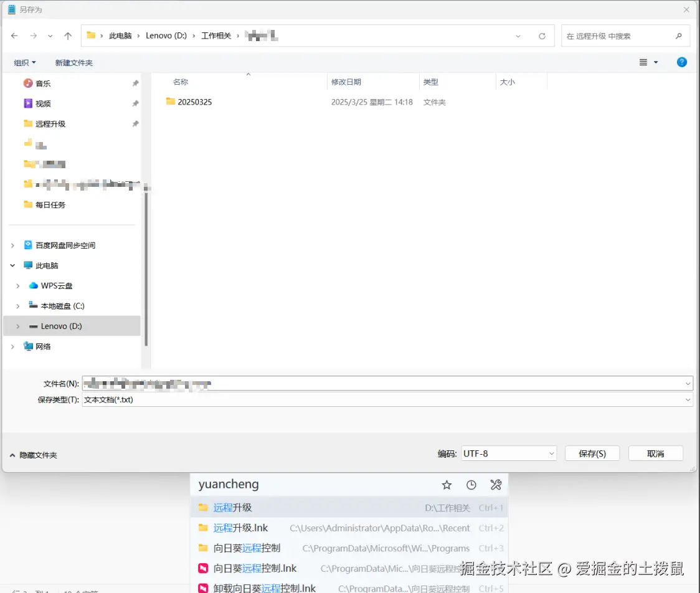Collapse the 此电脑 tree node
Image resolution: width=700 pixels, height=593 pixels.
coord(12,265)
